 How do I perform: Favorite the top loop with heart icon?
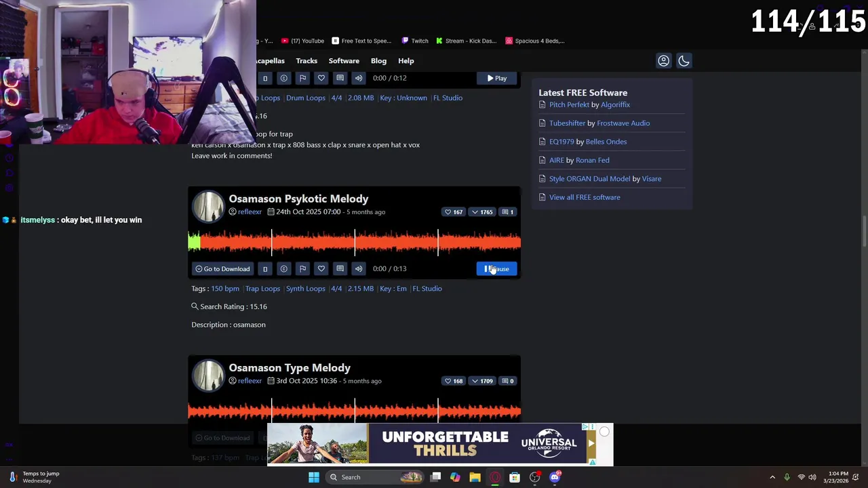click(x=321, y=78)
